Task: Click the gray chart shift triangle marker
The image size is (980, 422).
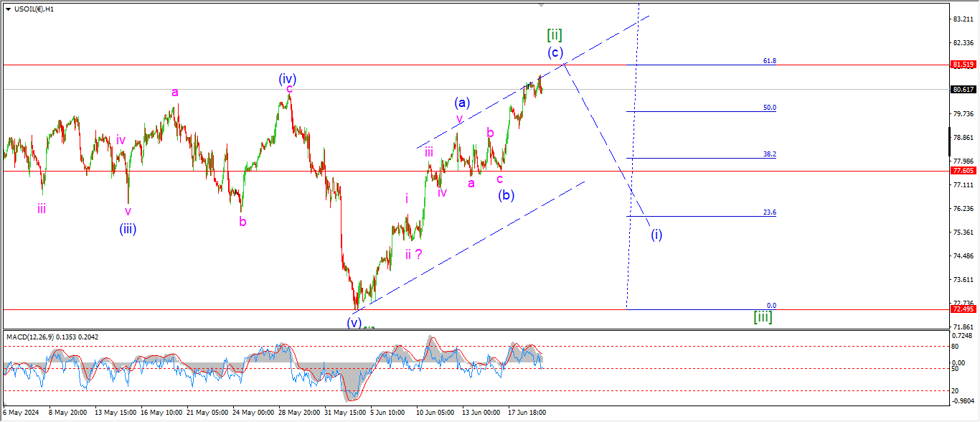Action: (x=542, y=5)
